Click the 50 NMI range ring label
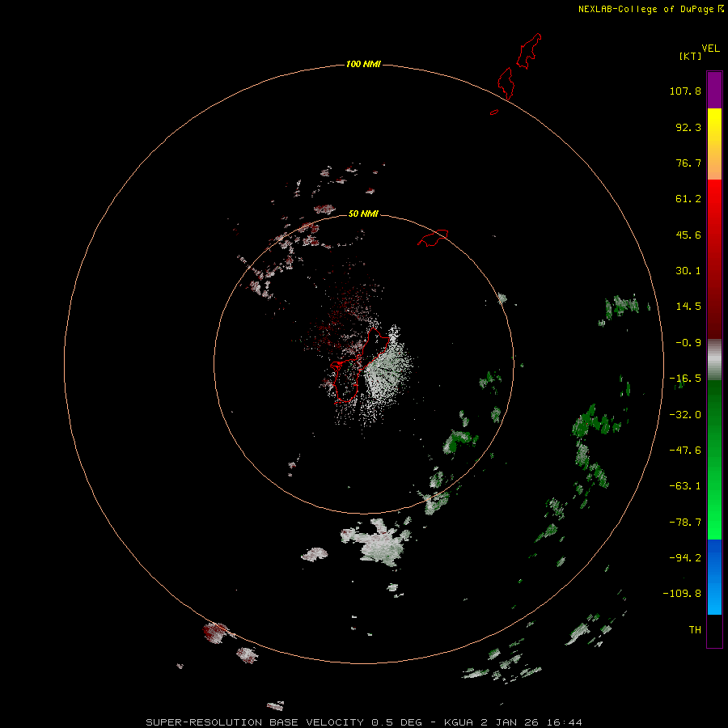Screen dimensions: 728x728 click(x=363, y=214)
